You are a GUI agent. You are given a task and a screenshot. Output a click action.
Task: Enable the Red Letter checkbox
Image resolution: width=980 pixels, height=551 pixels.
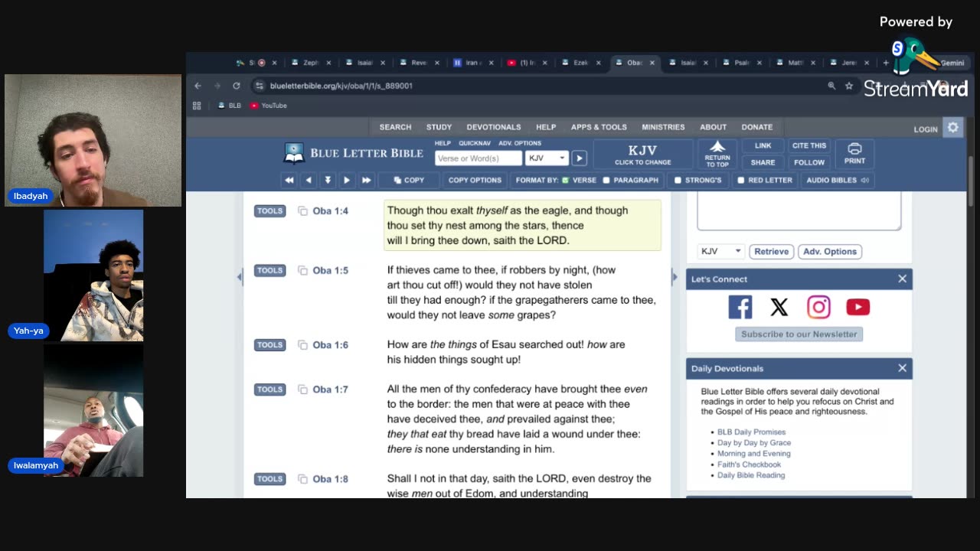click(x=740, y=181)
